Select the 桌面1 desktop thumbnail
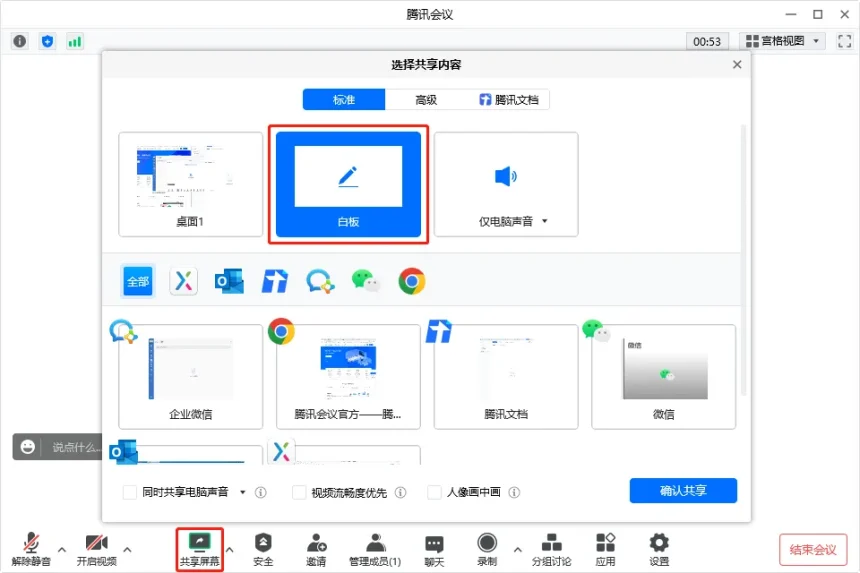This screenshot has width=860, height=573. [x=190, y=184]
